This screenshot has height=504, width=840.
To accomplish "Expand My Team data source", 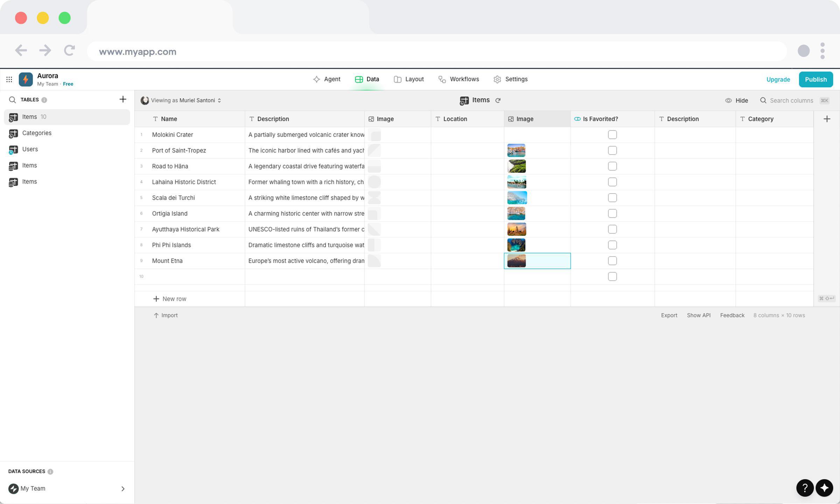I will click(122, 489).
